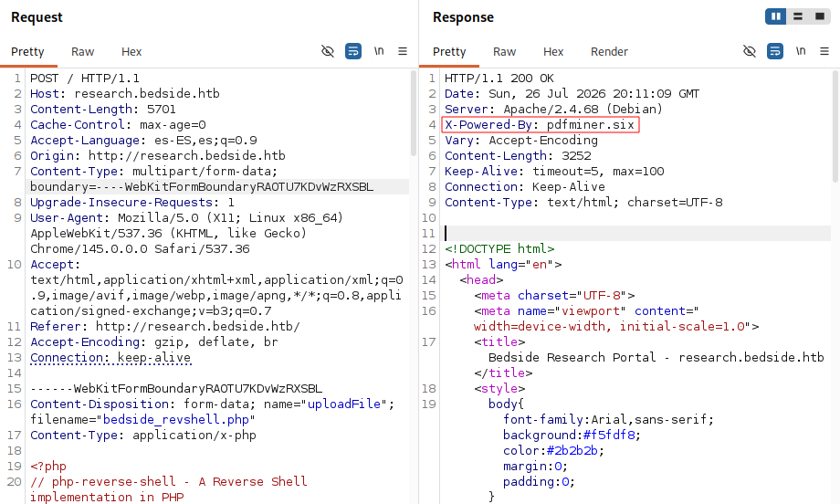The height and width of the screenshot is (504, 840).
Task: Click the filename bedside_revshell.php
Action: coord(175,419)
